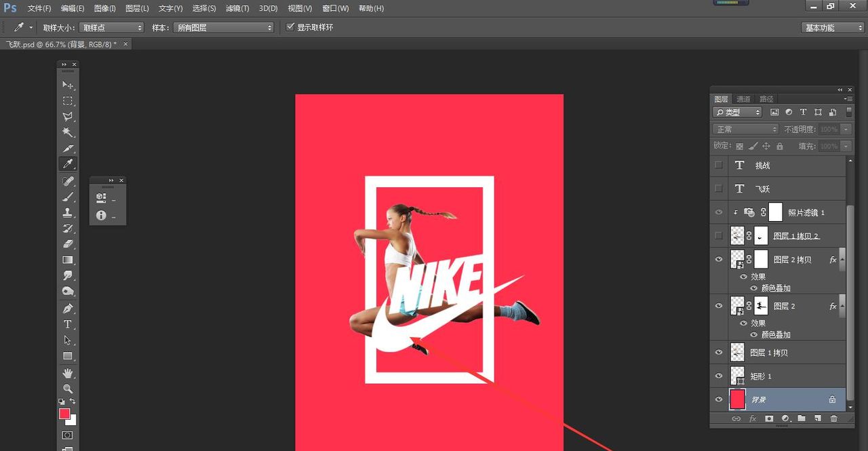This screenshot has width=868, height=451.
Task: Hide the 矩形 1 layer
Action: [719, 376]
